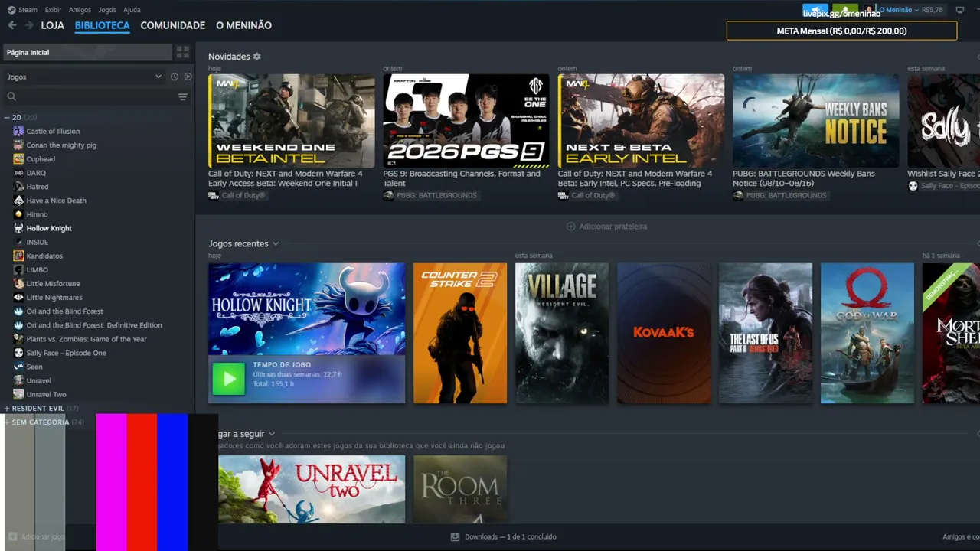Select Hollow Knight in the game list
The width and height of the screenshot is (980, 551).
pyautogui.click(x=49, y=228)
